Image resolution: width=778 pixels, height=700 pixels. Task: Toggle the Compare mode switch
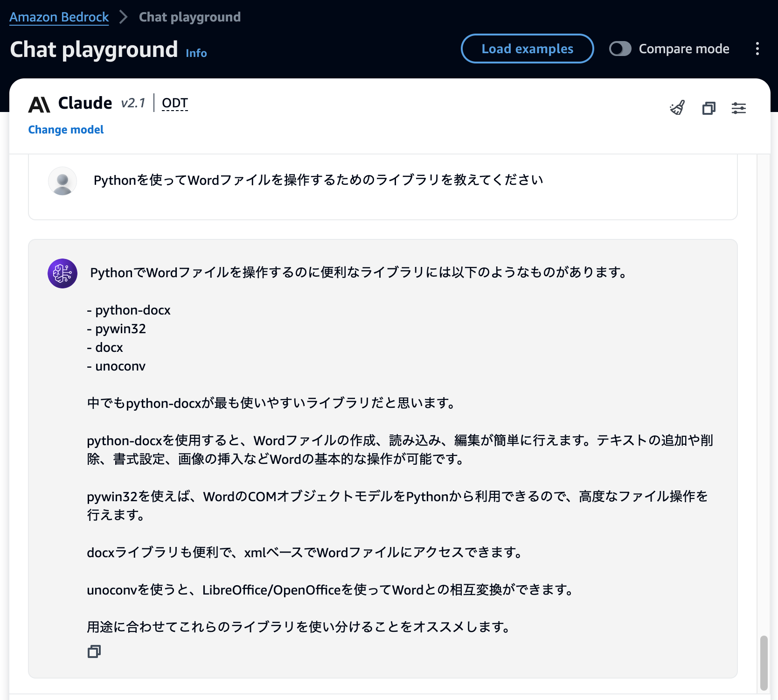coord(620,49)
